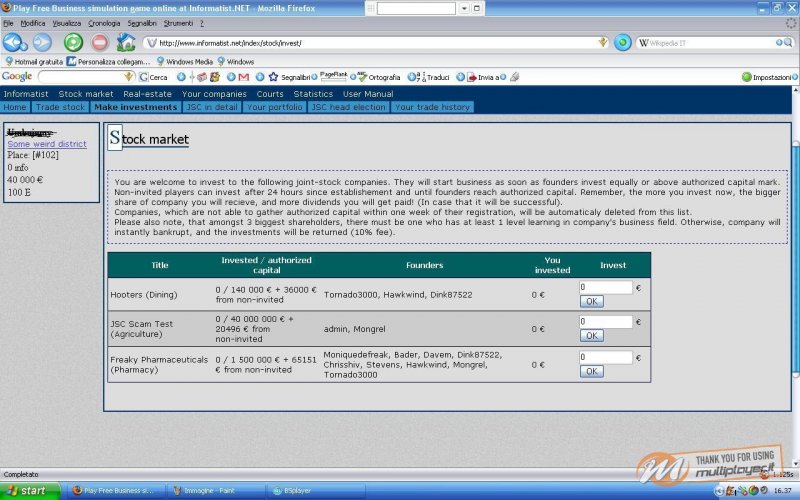Image resolution: width=800 pixels, height=500 pixels.
Task: Click the Google logo in the toolbar
Action: pyautogui.click(x=17, y=77)
